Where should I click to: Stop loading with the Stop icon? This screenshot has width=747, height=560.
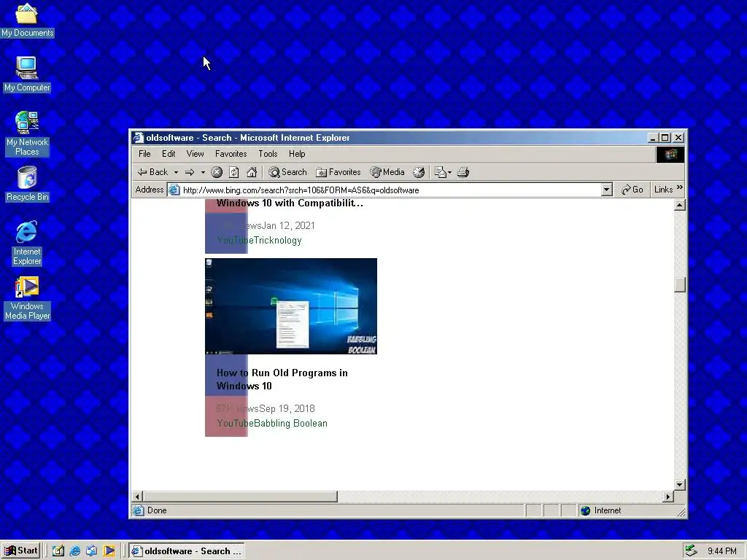(x=217, y=172)
